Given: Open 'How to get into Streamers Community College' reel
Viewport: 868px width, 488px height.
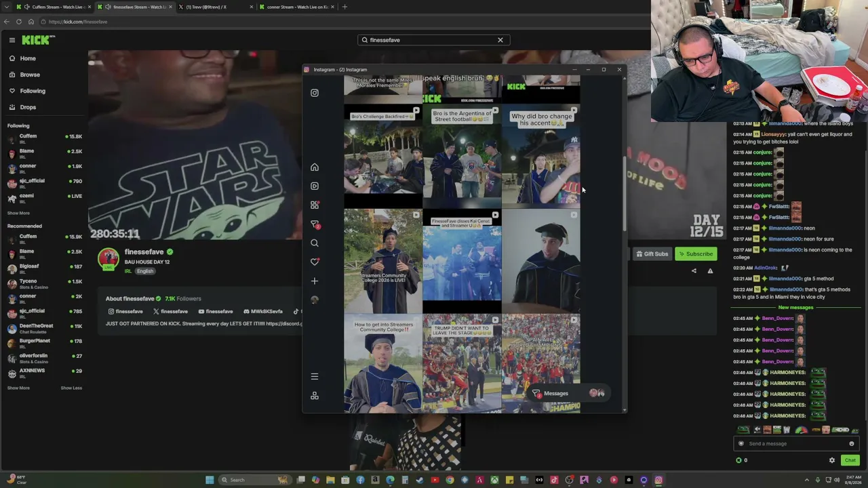Looking at the screenshot, I should [x=383, y=363].
